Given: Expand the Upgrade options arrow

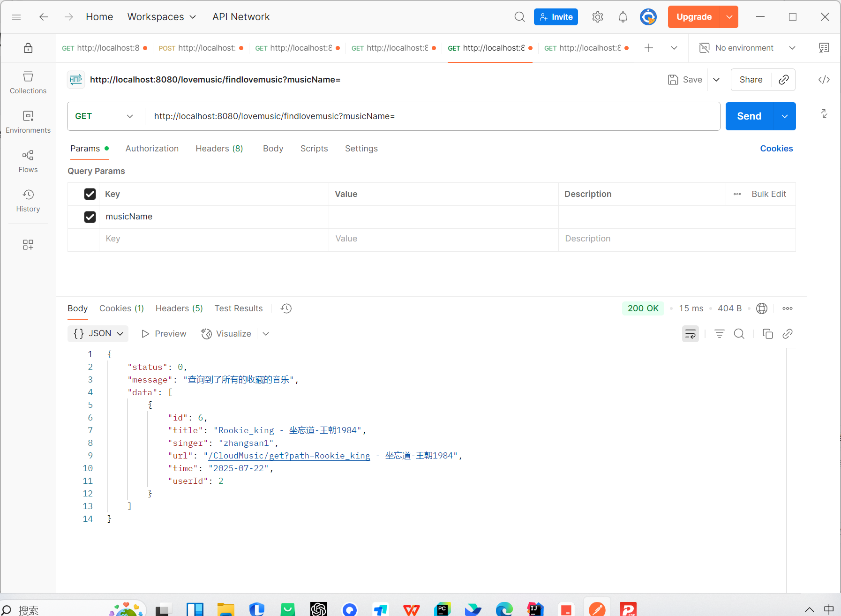Looking at the screenshot, I should tap(729, 17).
